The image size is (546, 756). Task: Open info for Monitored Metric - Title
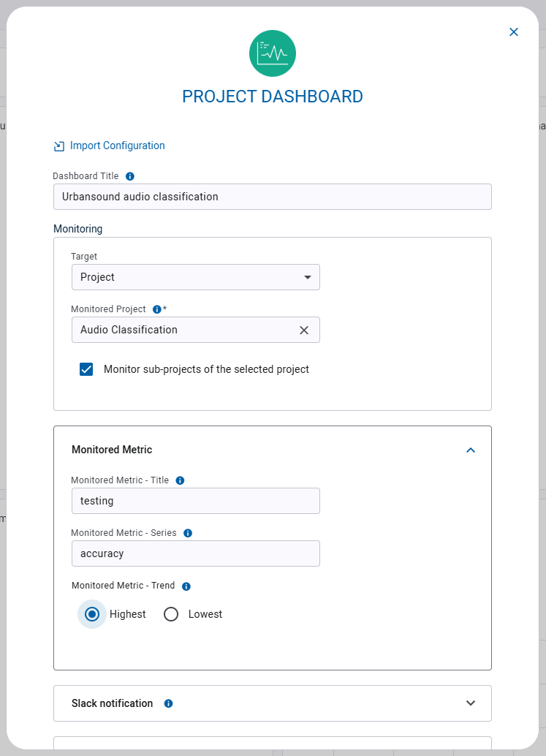(x=180, y=480)
